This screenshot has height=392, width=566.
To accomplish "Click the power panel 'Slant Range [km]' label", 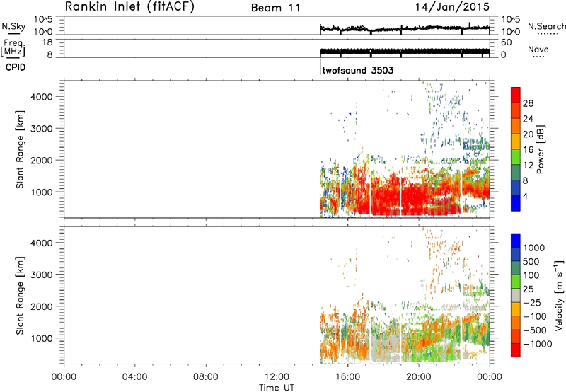I will tap(20, 149).
